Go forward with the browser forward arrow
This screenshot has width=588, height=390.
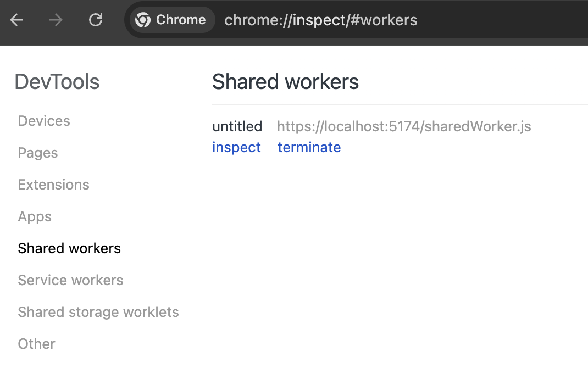point(56,20)
